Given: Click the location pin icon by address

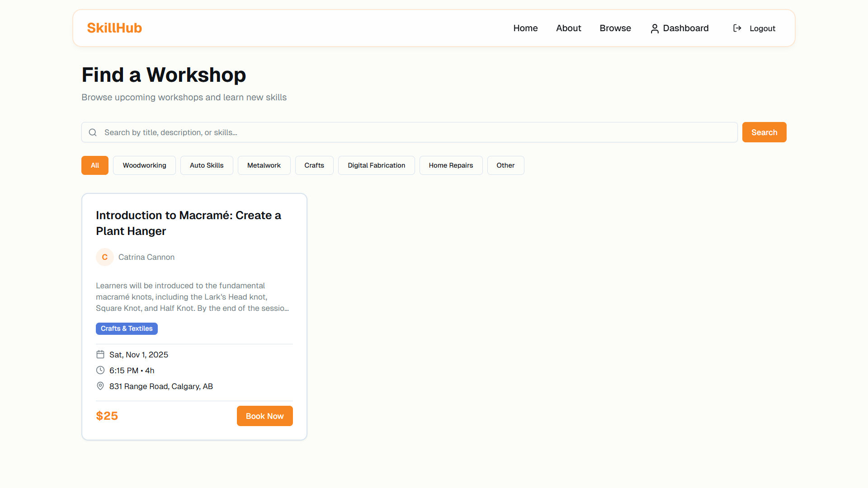Looking at the screenshot, I should pyautogui.click(x=100, y=386).
